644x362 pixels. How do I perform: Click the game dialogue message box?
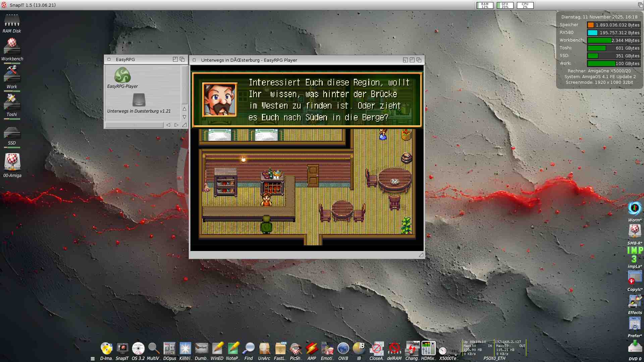click(x=307, y=100)
